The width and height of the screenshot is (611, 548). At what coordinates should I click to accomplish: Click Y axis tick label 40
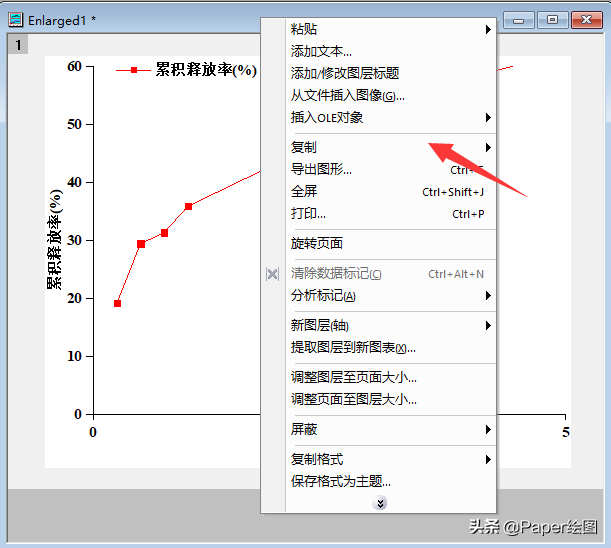74,182
